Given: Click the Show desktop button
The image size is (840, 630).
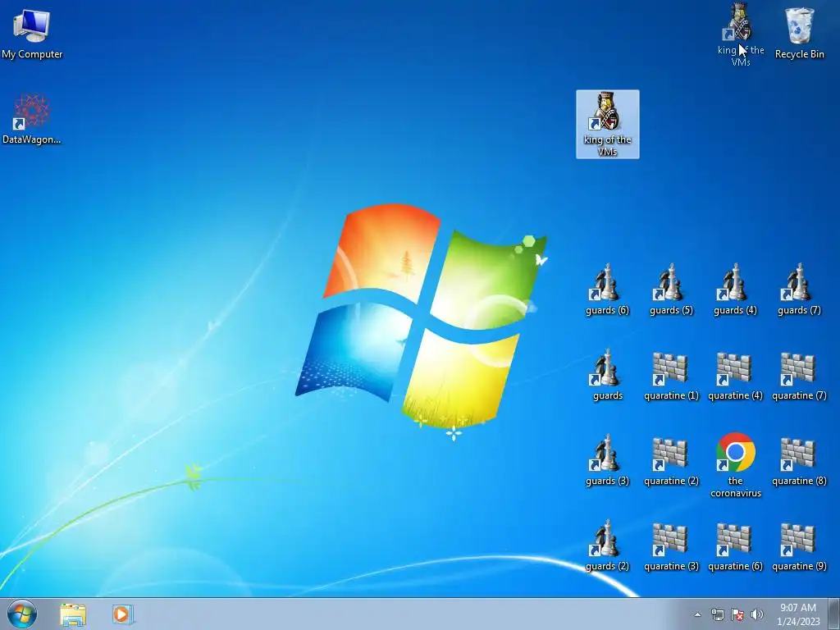Looking at the screenshot, I should coord(834,614).
